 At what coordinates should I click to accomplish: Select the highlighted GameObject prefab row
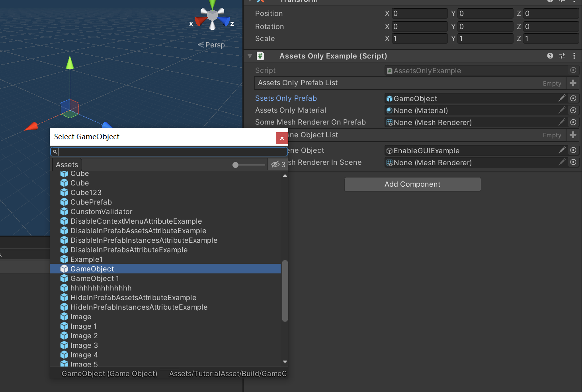[165, 269]
